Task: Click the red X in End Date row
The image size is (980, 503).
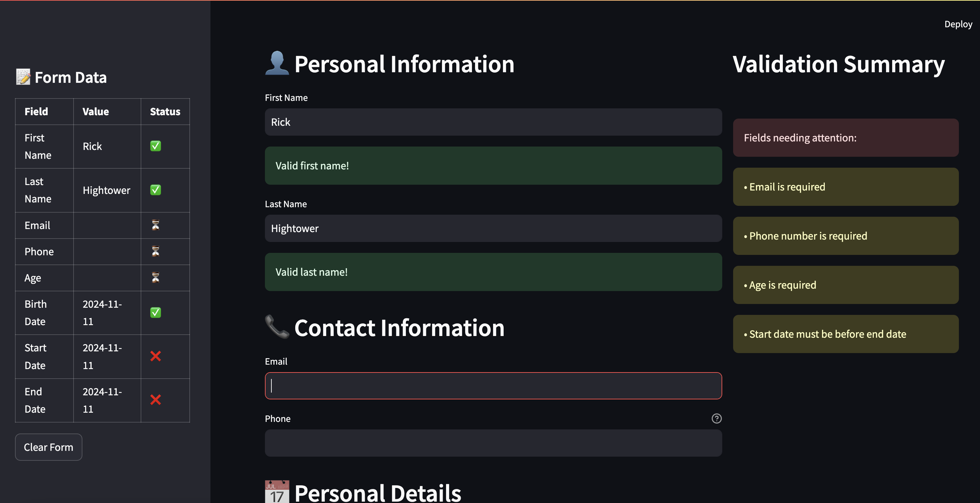Action: point(156,400)
